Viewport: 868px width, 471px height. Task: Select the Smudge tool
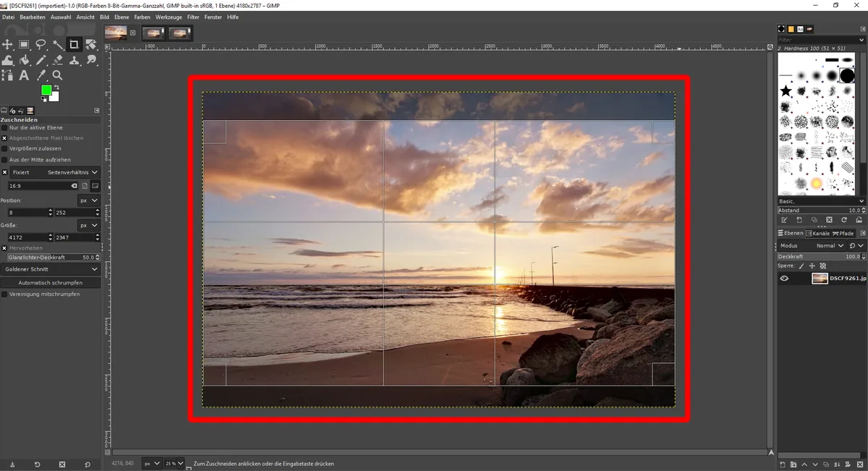click(90, 60)
